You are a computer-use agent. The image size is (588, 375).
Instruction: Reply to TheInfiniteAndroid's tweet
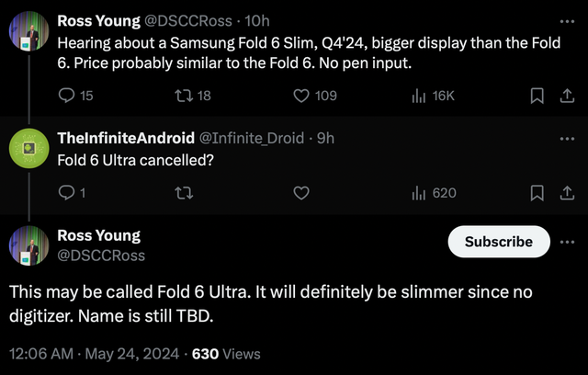66,193
